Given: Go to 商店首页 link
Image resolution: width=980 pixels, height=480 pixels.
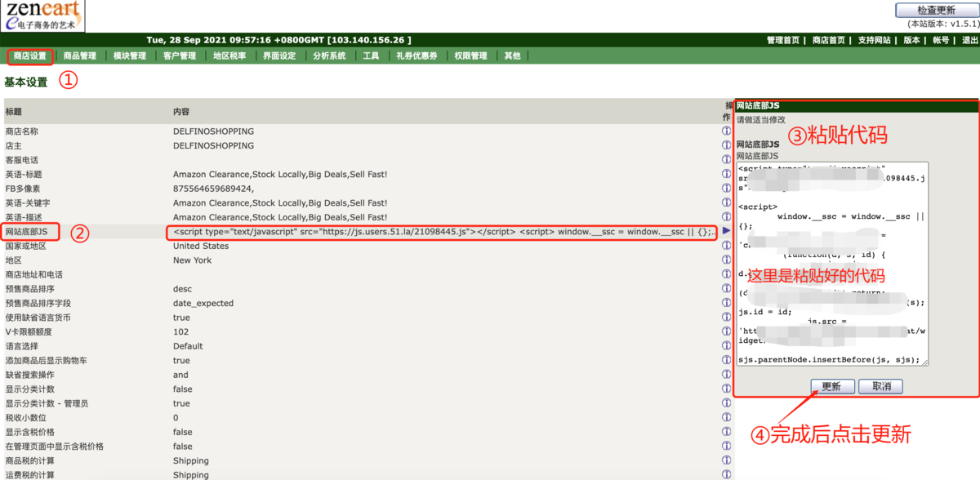Looking at the screenshot, I should 829,40.
